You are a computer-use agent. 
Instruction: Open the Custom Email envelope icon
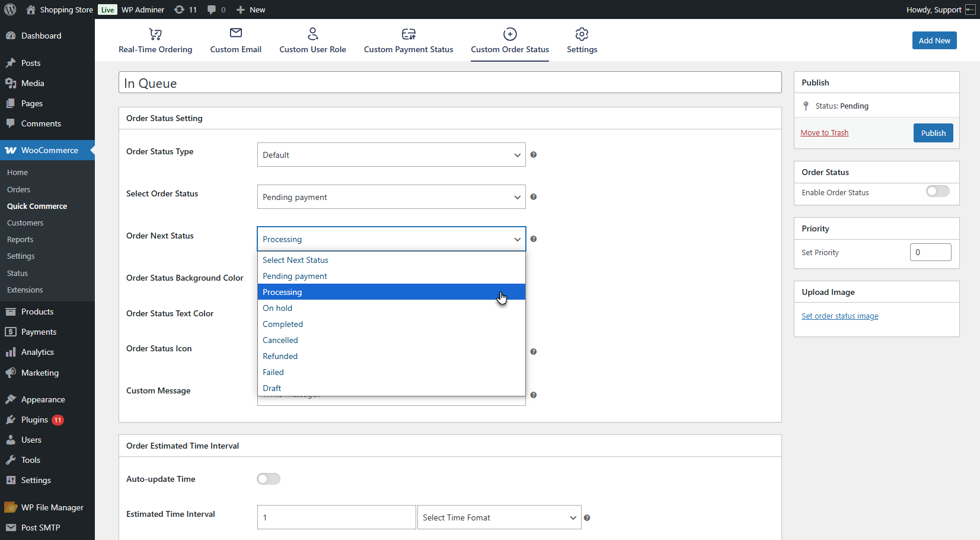236,33
